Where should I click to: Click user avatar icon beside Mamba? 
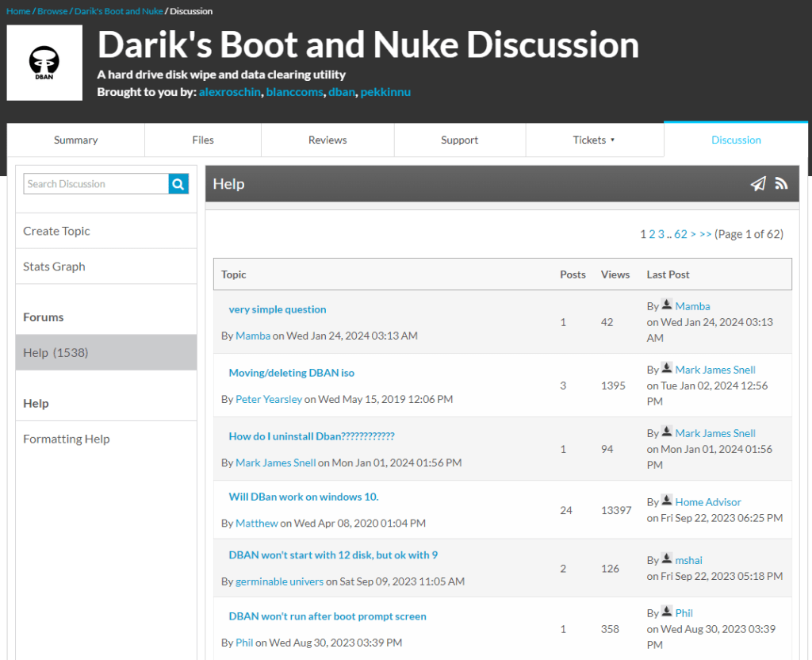click(x=667, y=305)
